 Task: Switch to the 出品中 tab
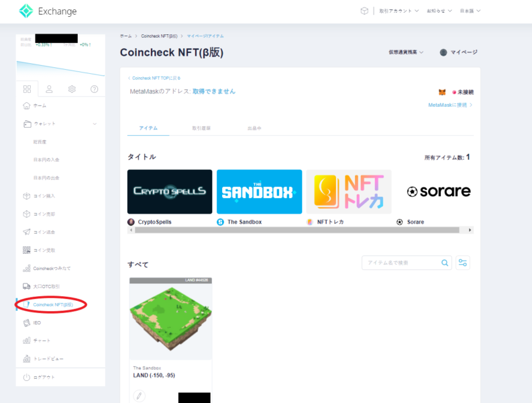point(254,128)
